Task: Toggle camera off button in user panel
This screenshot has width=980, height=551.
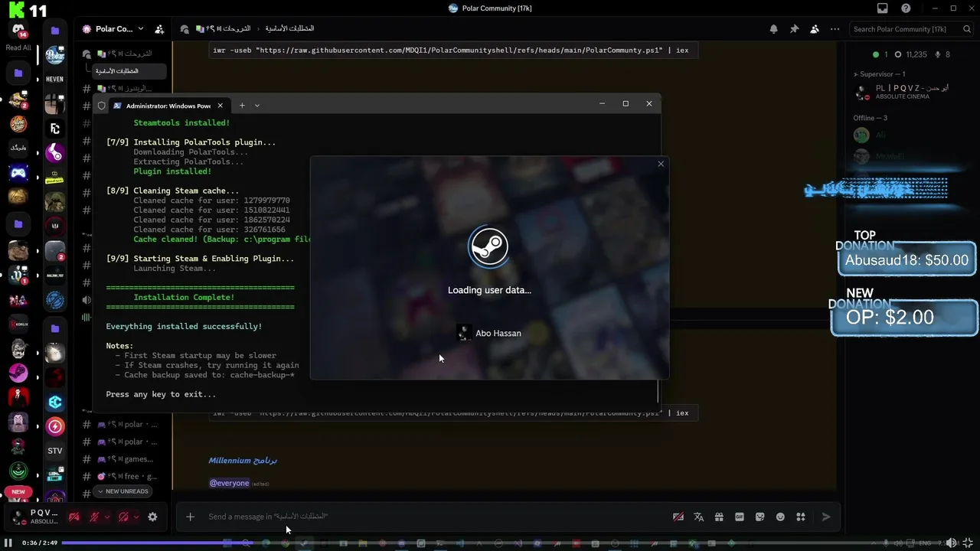Action: pos(74,517)
